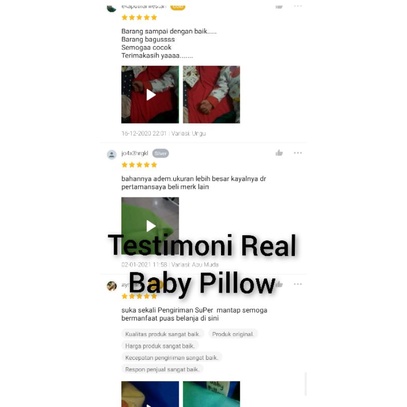The width and height of the screenshot is (407, 407).
Task: Open third reviewer's profile avatar
Action: point(112,286)
